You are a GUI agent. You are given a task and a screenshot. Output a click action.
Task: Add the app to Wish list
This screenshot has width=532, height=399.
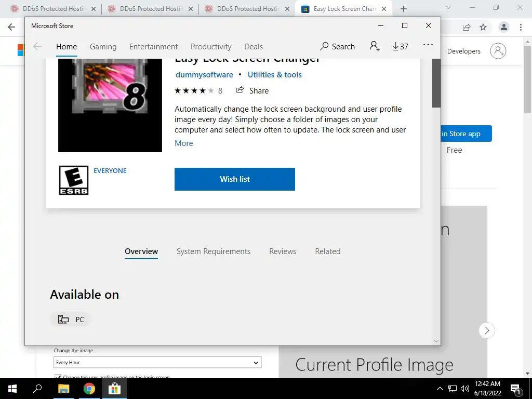235,179
